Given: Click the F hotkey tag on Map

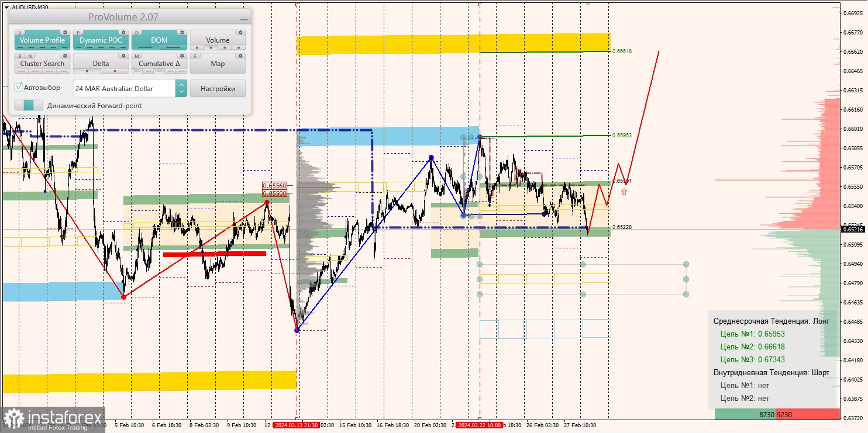Looking at the screenshot, I should (196, 56).
